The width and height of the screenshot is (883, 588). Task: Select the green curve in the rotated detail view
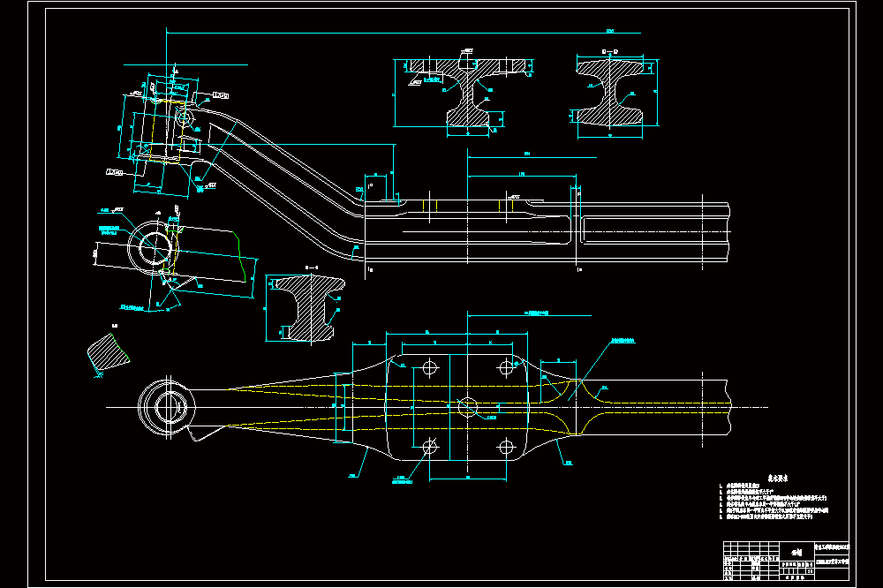point(241,253)
